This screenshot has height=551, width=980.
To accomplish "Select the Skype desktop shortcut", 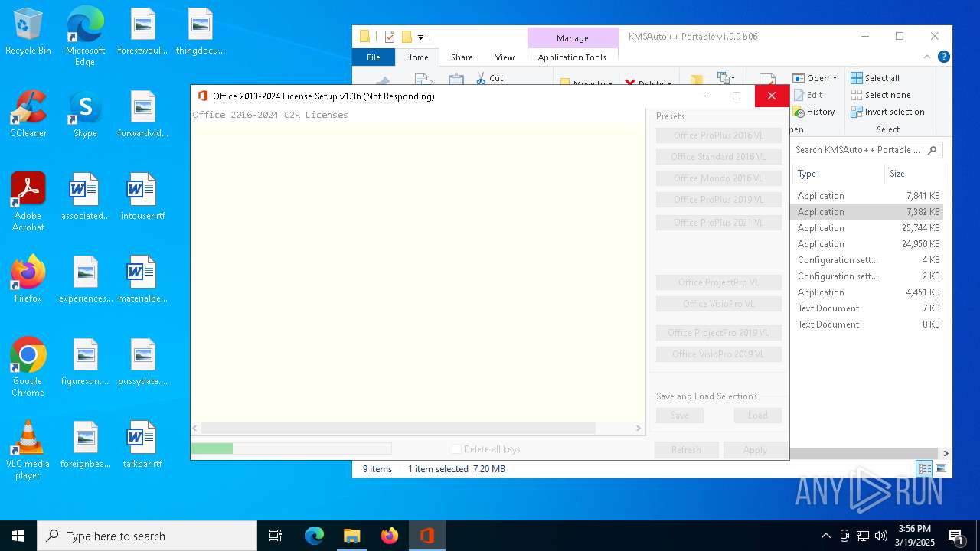I will point(85,115).
